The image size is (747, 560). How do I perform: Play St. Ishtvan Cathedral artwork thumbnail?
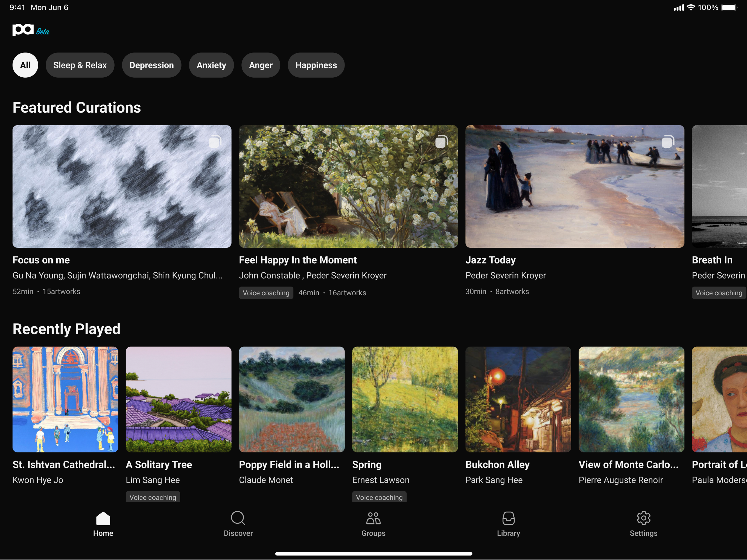click(x=65, y=399)
